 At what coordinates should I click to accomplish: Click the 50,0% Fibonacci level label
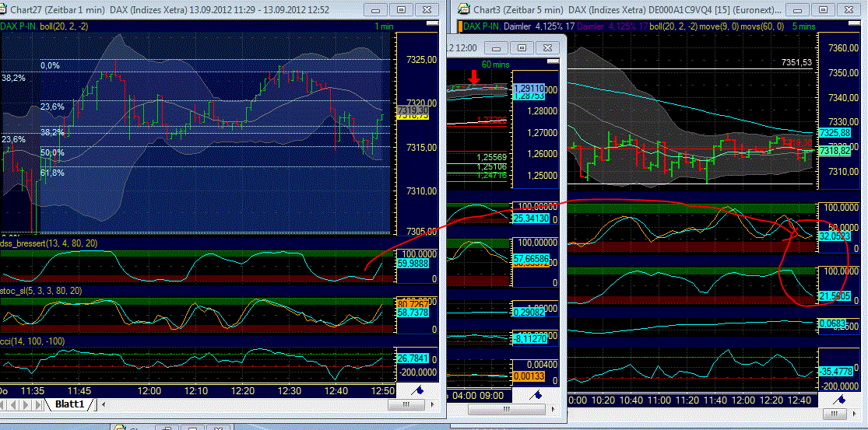pos(53,152)
